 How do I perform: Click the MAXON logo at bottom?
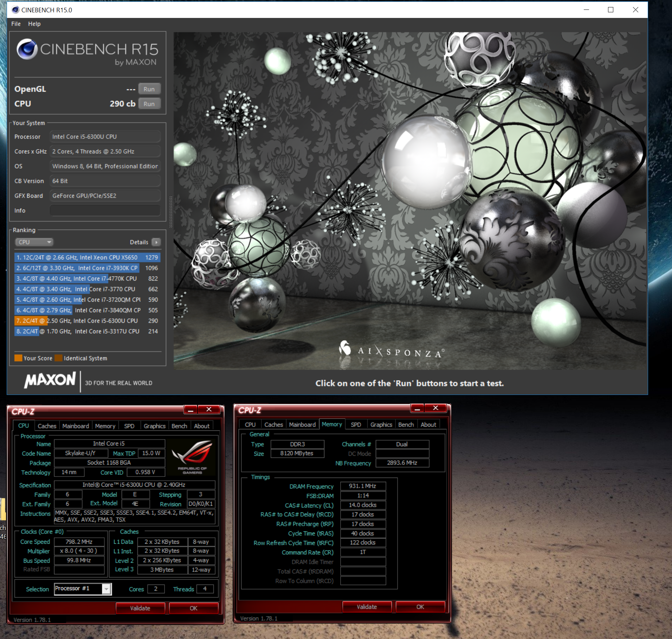coord(50,380)
